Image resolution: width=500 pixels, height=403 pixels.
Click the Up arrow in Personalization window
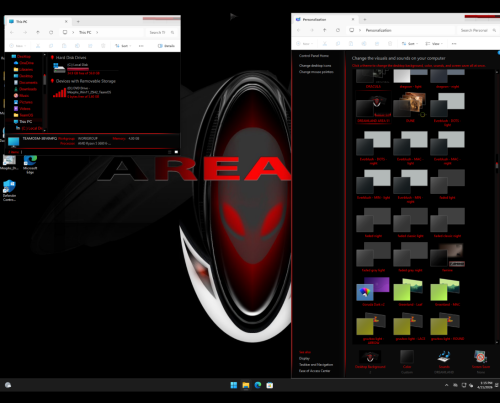(325, 30)
